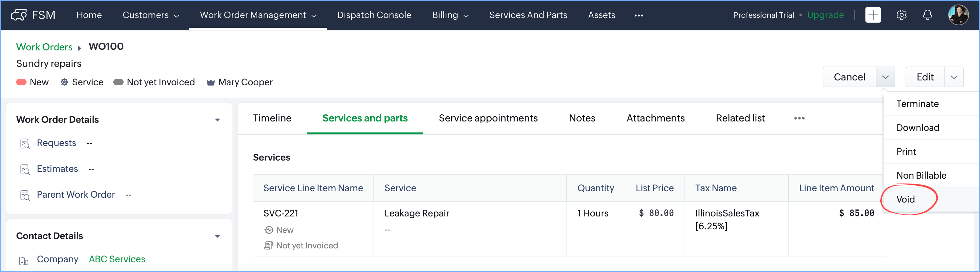Screen dimensions: 980x272
Task: Click the Requests record icon
Action: (x=25, y=144)
